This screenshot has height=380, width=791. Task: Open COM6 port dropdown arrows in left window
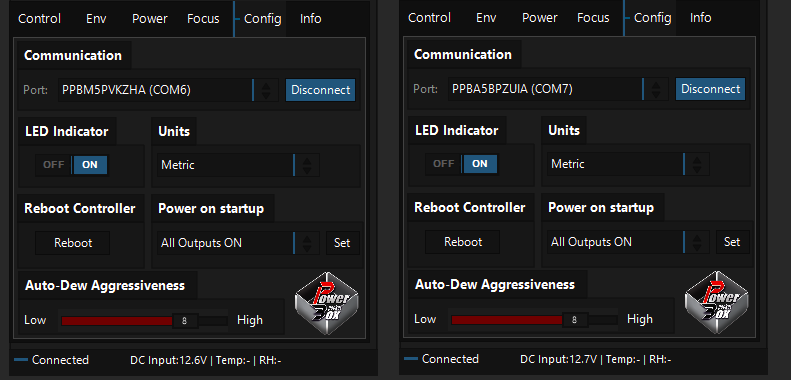click(x=266, y=90)
